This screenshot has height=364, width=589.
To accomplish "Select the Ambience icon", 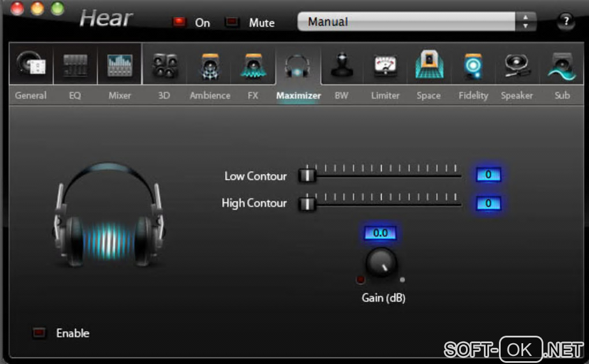I will pos(210,66).
